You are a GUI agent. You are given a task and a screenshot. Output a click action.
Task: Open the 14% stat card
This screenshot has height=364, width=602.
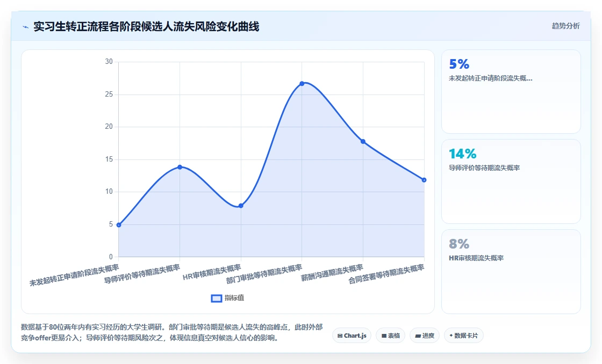[x=511, y=181]
